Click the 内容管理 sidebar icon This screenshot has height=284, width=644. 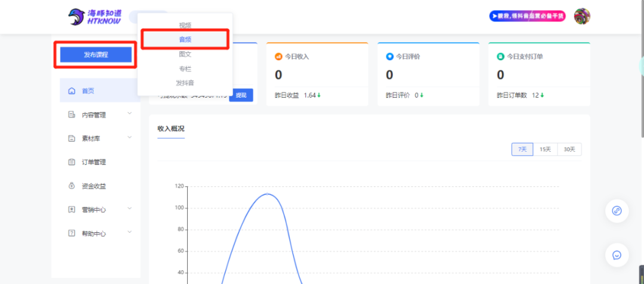click(x=72, y=114)
